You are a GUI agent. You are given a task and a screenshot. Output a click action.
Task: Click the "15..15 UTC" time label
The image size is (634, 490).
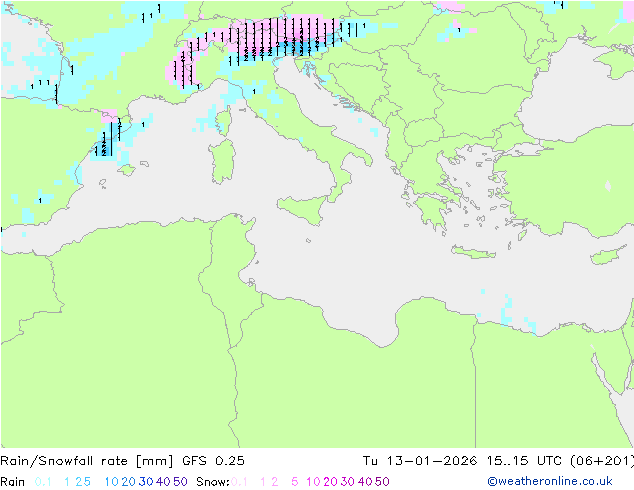coord(524,461)
